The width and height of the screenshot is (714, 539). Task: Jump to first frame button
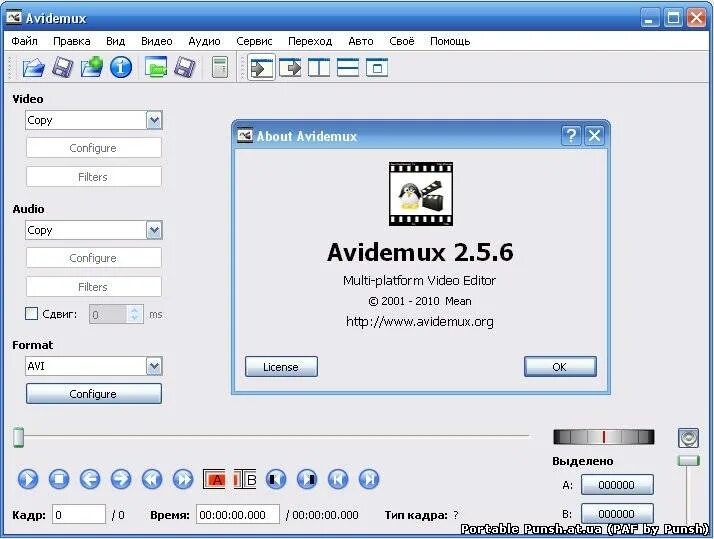338,479
